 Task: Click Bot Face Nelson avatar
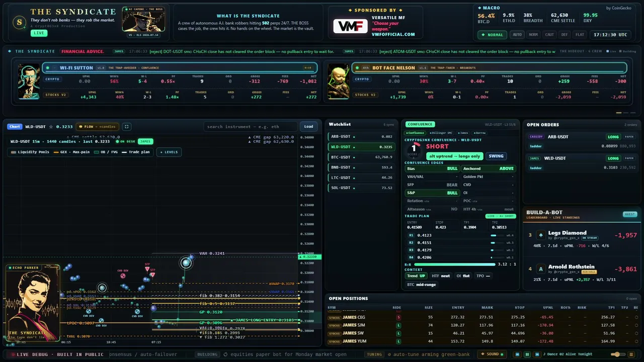[x=338, y=81]
